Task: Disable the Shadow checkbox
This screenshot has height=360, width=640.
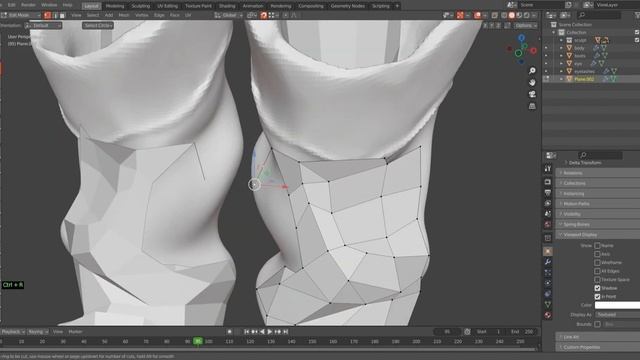Action: click(597, 288)
